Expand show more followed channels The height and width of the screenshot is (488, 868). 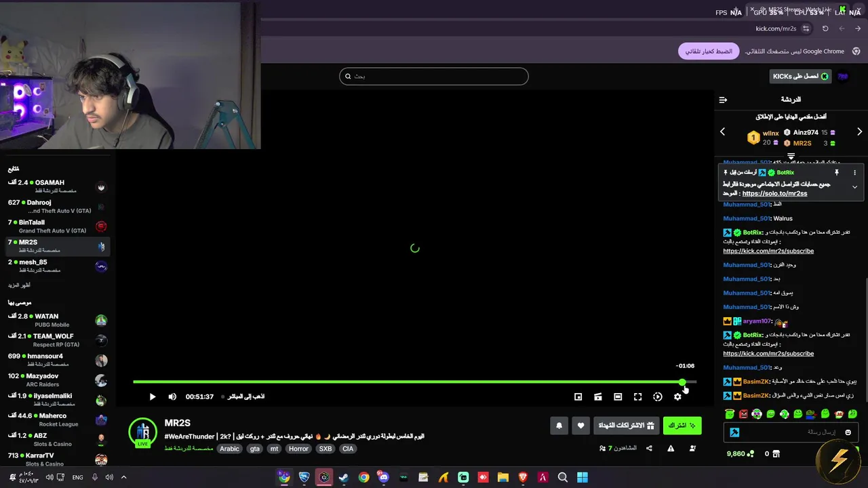tap(19, 285)
